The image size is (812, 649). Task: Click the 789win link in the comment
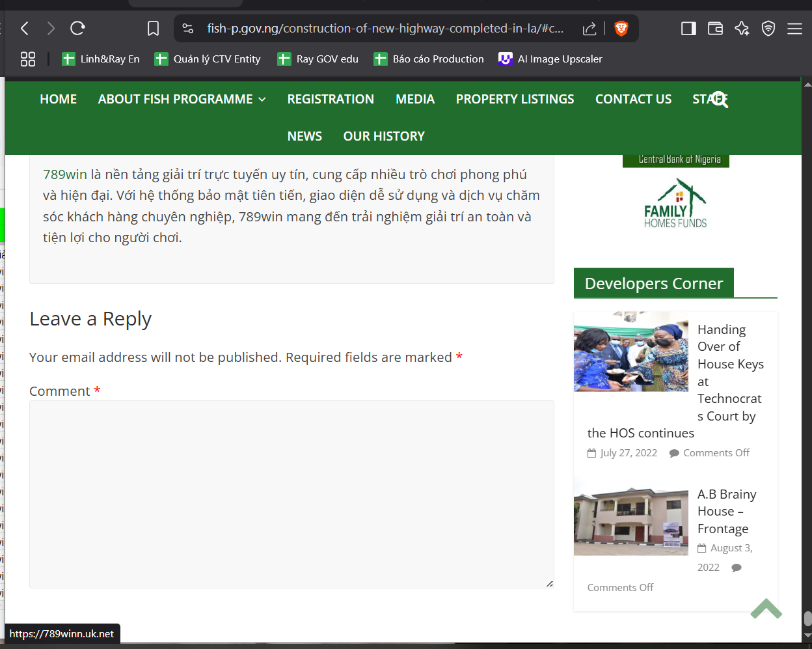pos(65,174)
